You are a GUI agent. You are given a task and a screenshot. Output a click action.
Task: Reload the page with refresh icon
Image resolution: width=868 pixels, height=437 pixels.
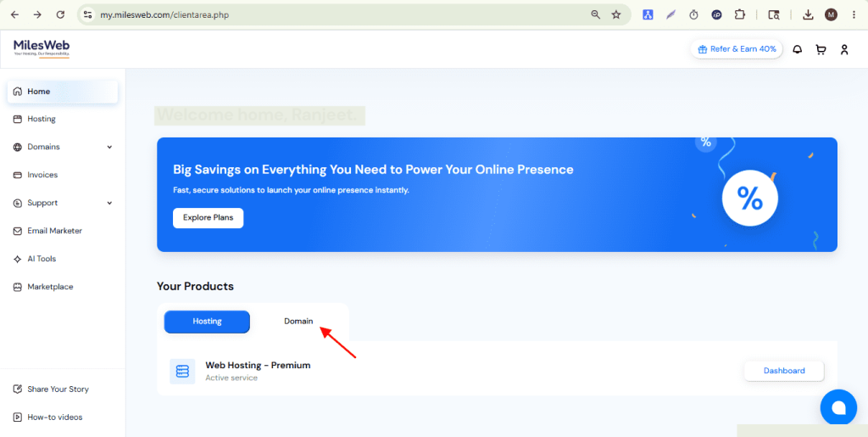coord(60,15)
